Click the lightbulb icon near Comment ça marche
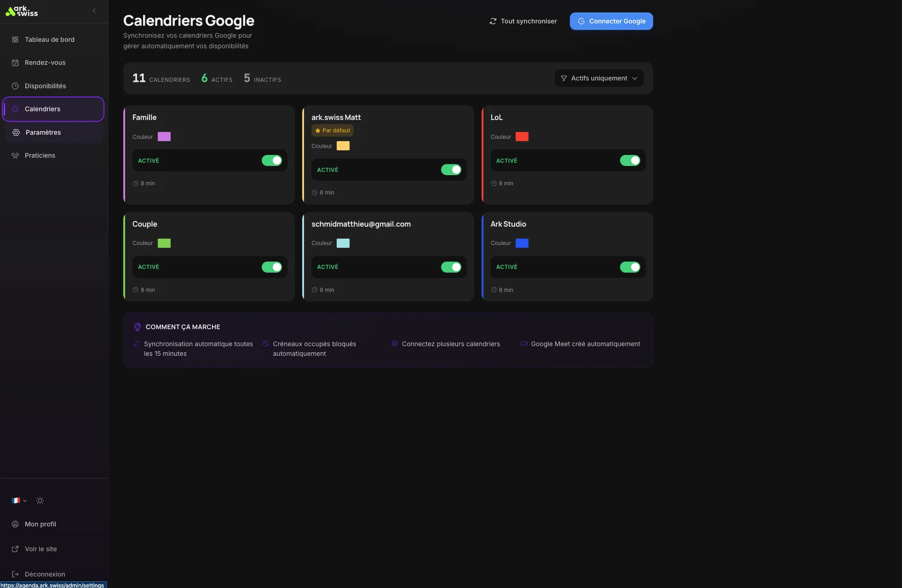 [x=137, y=327]
